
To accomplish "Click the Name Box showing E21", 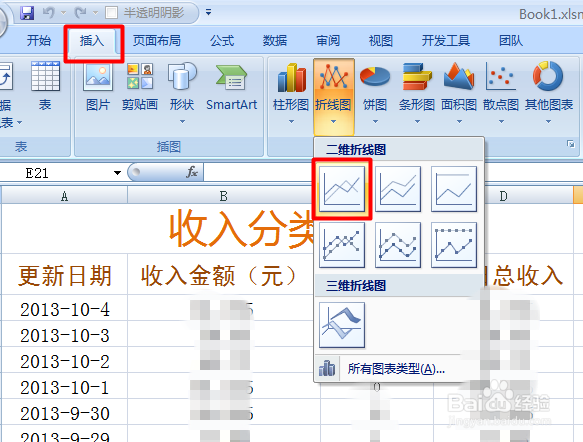I will pos(56,173).
